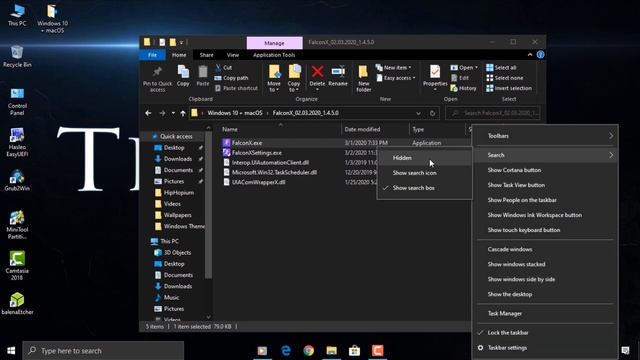Switch to the View tab
Viewport: 640px width, 360px height.
tap(233, 55)
